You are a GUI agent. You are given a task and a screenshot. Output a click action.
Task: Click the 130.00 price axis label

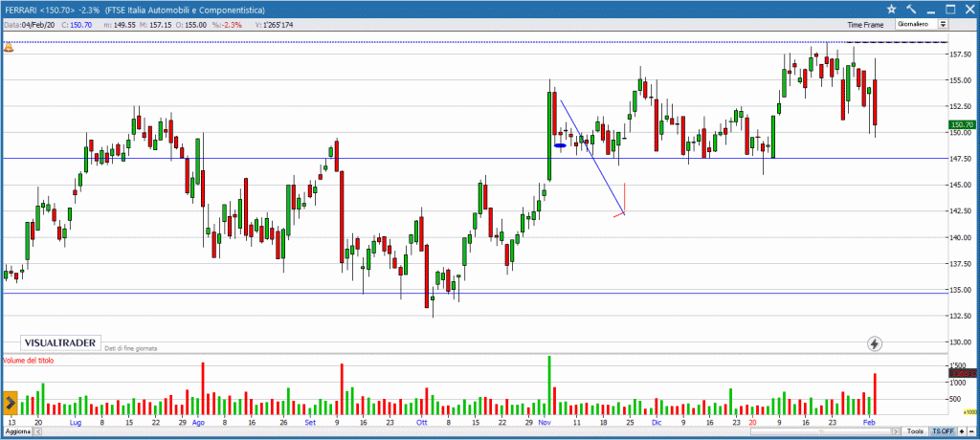pyautogui.click(x=961, y=341)
